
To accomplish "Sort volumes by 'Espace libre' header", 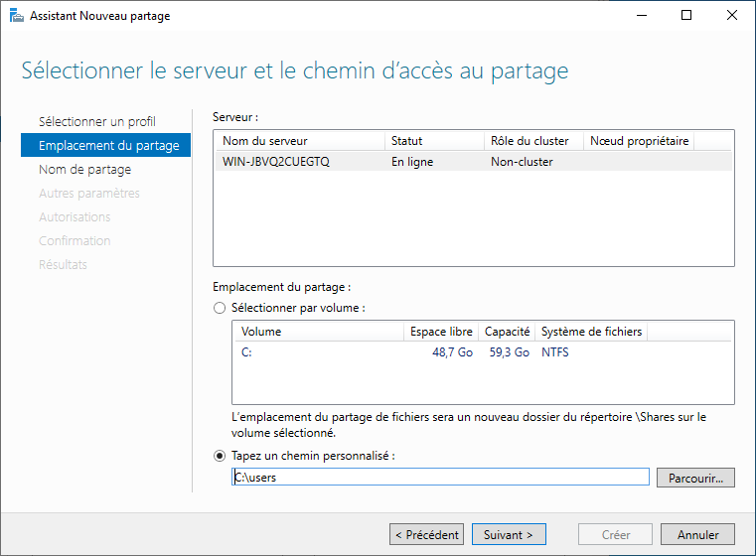I will [x=440, y=332].
